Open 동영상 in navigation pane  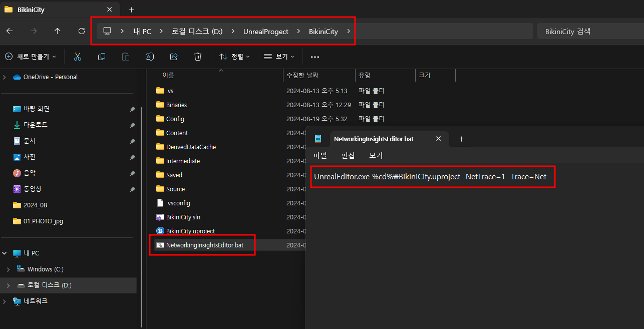click(x=33, y=189)
